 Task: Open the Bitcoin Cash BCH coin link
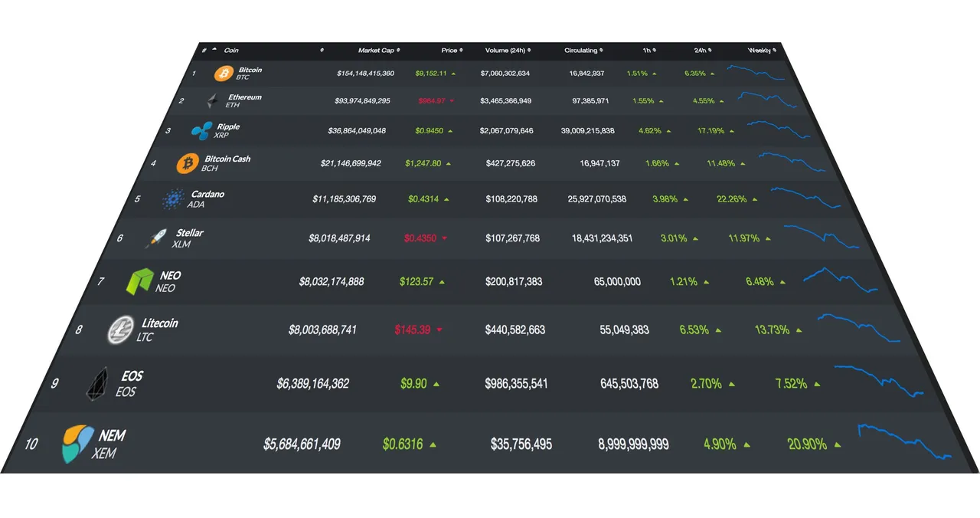click(x=226, y=163)
